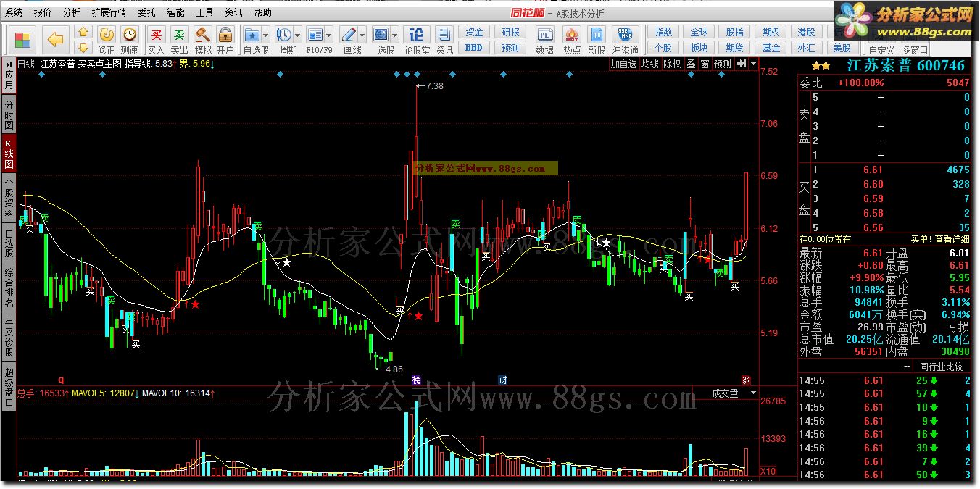
Task: Click the page down arrow icon
Action: (83, 49)
